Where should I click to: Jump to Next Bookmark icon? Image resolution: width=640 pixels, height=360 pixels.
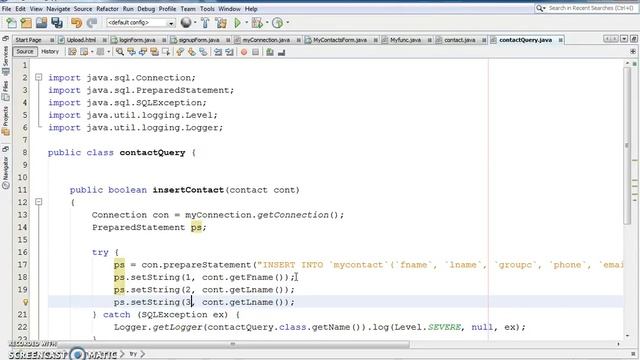(x=191, y=52)
